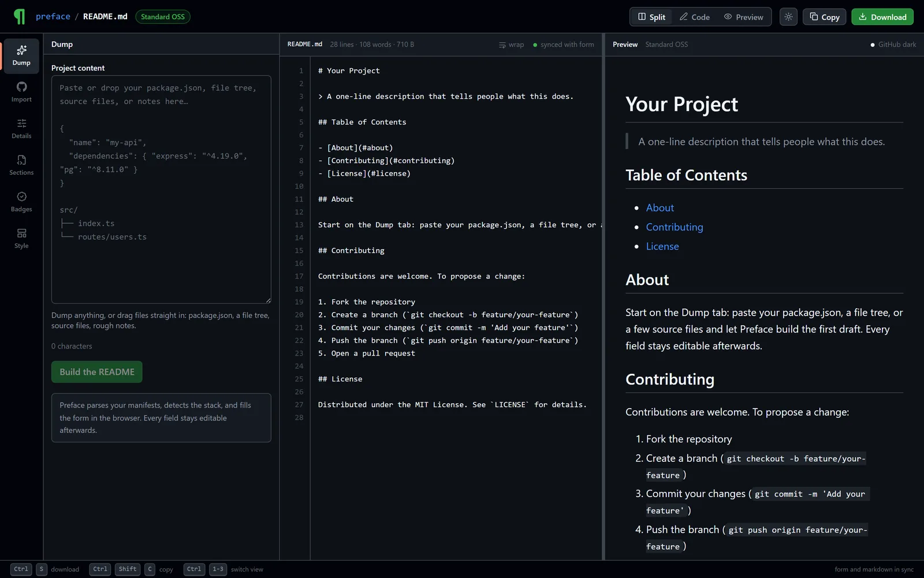
Task: Click the README.md filename in header
Action: click(x=105, y=16)
